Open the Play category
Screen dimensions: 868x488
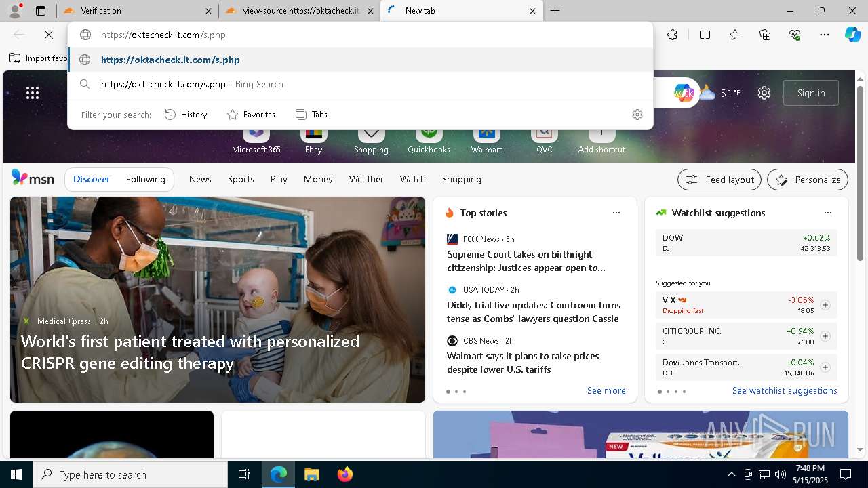point(279,180)
